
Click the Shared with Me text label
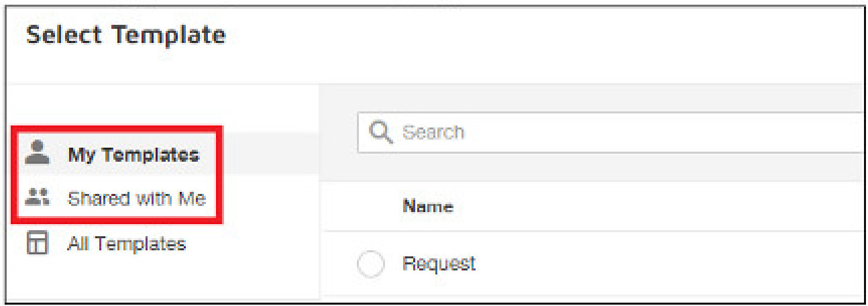click(x=137, y=199)
